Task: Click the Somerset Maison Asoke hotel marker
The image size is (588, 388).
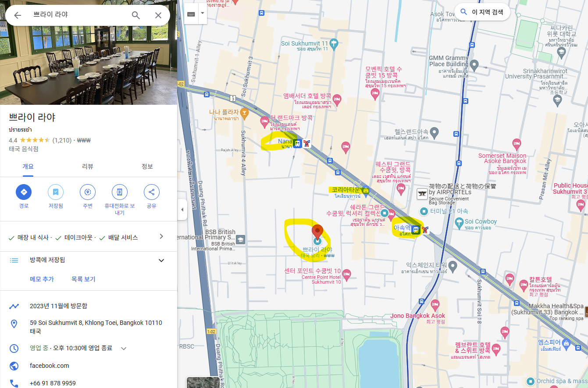Action: pos(517,144)
